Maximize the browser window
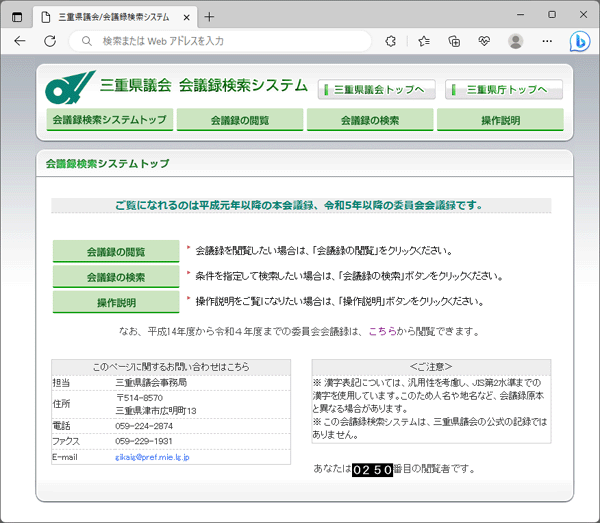This screenshot has height=523, width=600. [552, 15]
